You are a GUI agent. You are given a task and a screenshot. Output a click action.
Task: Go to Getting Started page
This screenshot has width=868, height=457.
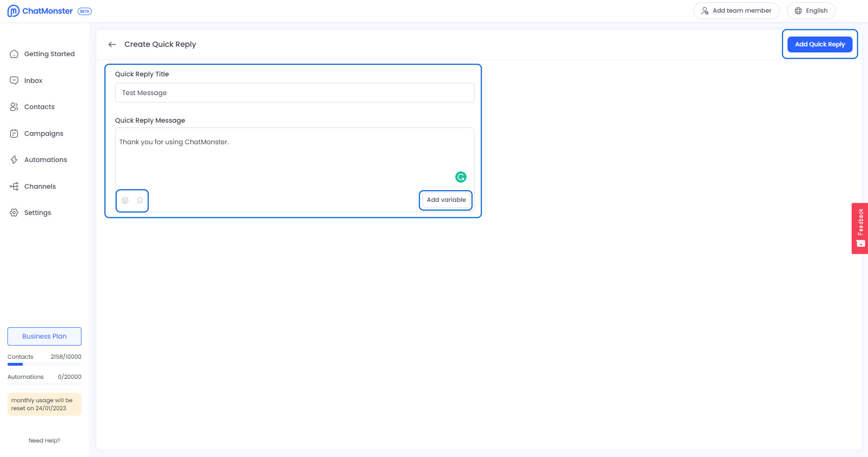(49, 54)
